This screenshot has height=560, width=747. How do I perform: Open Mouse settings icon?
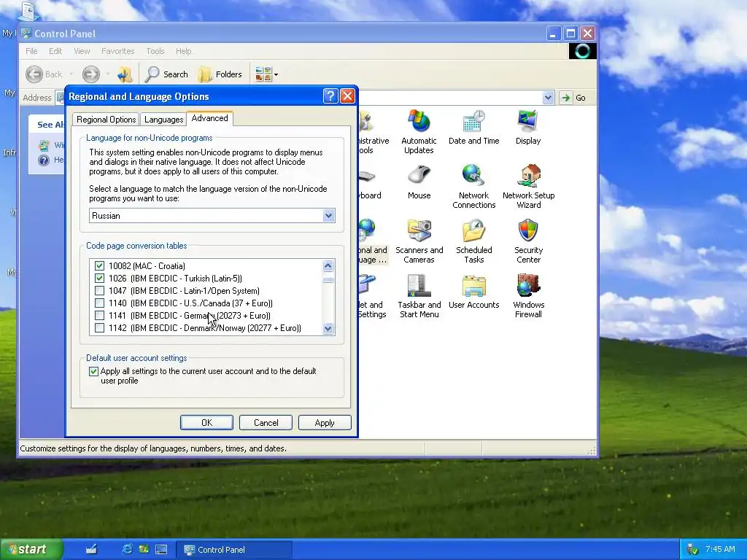[x=419, y=182]
